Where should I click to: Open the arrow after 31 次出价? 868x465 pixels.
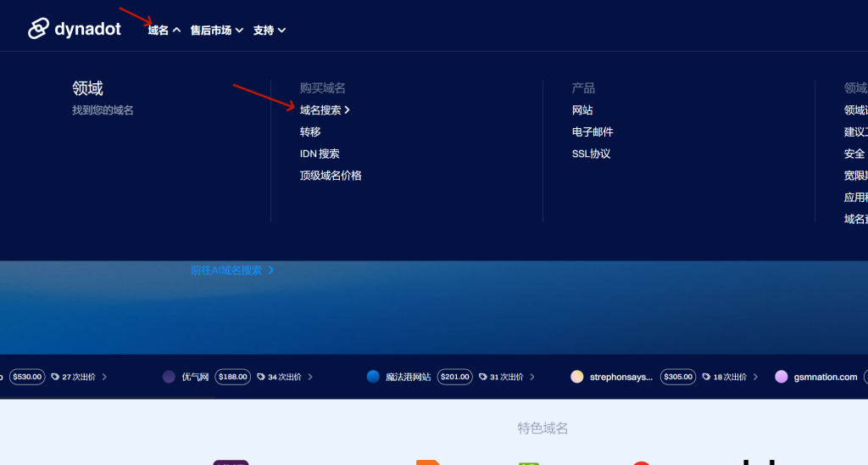pos(532,377)
